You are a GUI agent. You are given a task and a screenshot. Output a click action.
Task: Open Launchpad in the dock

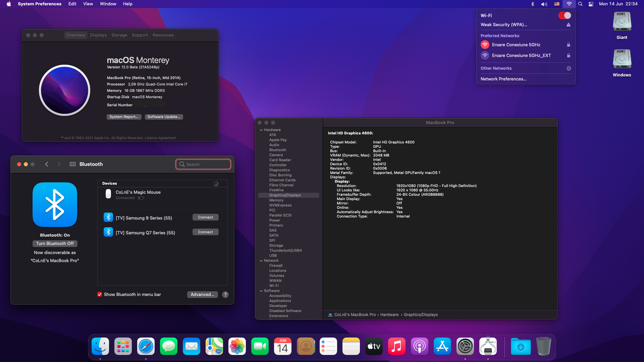[123, 346]
